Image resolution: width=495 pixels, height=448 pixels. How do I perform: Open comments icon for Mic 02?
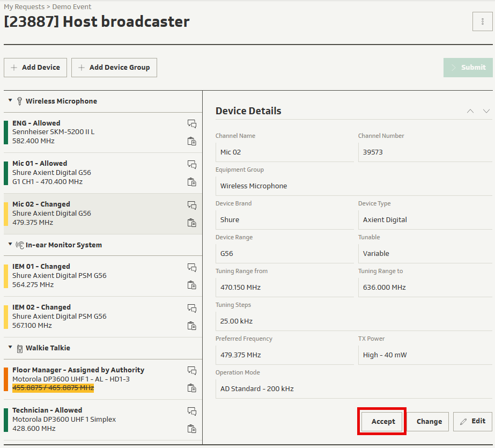(191, 205)
